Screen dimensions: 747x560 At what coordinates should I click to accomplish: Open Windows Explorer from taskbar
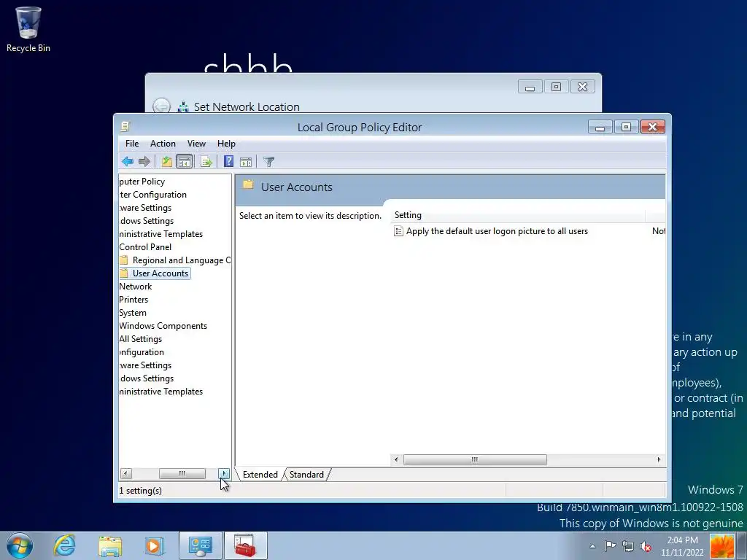coord(110,545)
